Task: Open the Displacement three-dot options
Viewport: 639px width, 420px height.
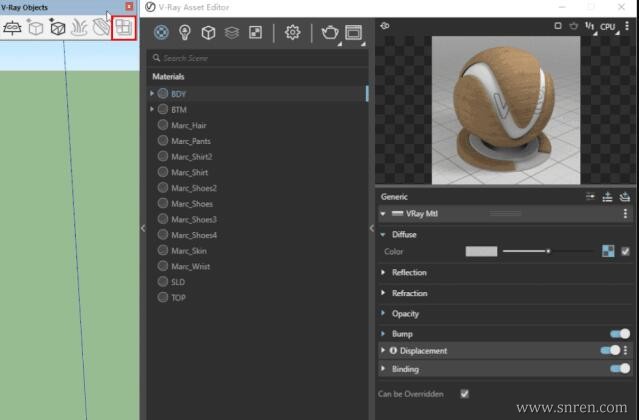Action: point(625,350)
